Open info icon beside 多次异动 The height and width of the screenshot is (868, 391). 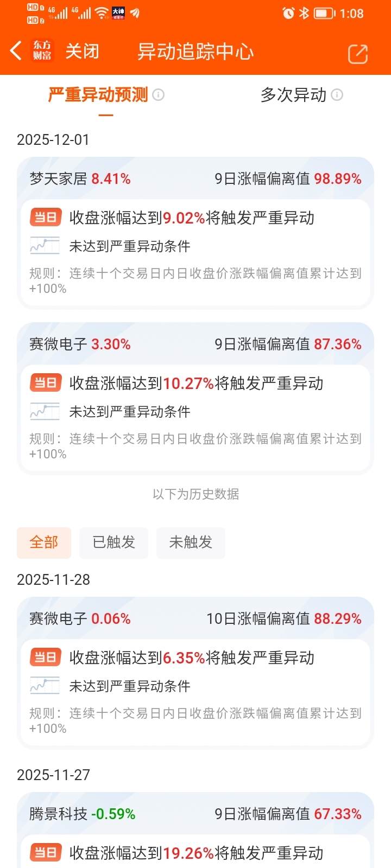click(337, 95)
